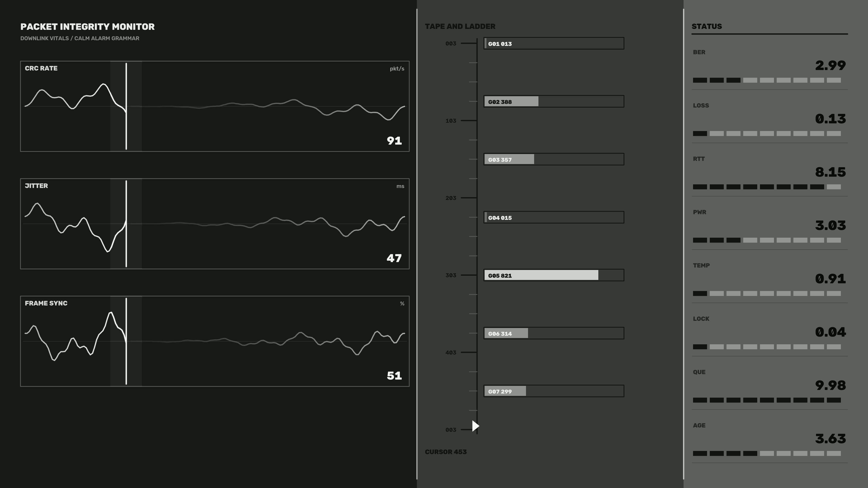Viewport: 868px width, 488px height.
Task: Click the CURSOR 453 label
Action: [x=446, y=452]
